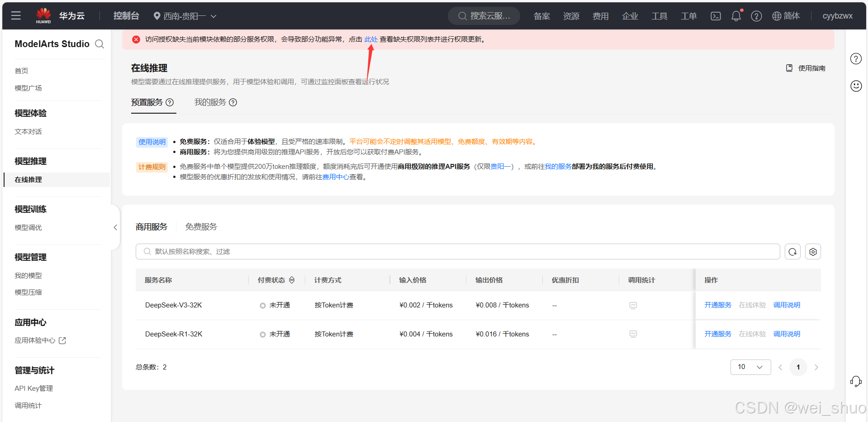Open table column settings gear
The image size is (868, 422).
click(x=813, y=252)
